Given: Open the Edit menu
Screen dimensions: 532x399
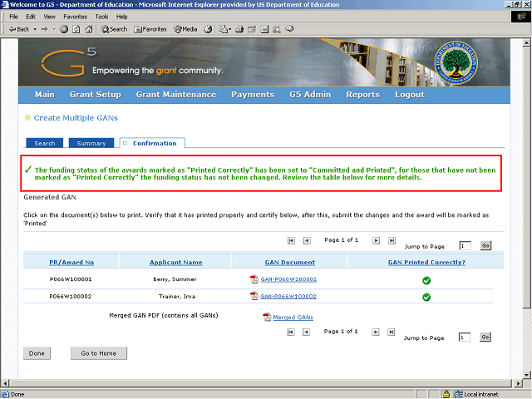Looking at the screenshot, I should 31,17.
